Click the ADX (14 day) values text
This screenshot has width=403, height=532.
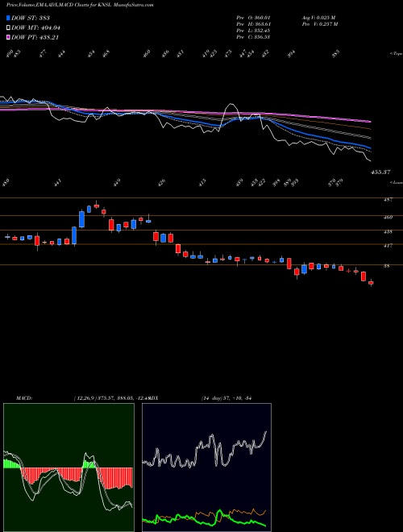coord(226,398)
